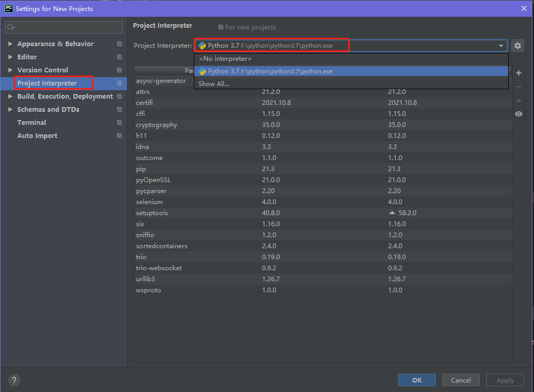Image resolution: width=534 pixels, height=392 pixels.
Task: Click the Cancel button
Action: coord(461,380)
